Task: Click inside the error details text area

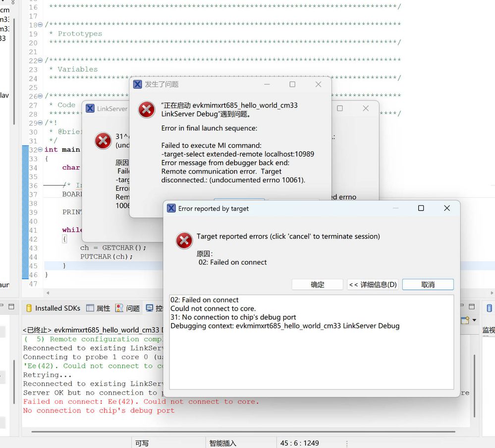Action: pyautogui.click(x=312, y=342)
